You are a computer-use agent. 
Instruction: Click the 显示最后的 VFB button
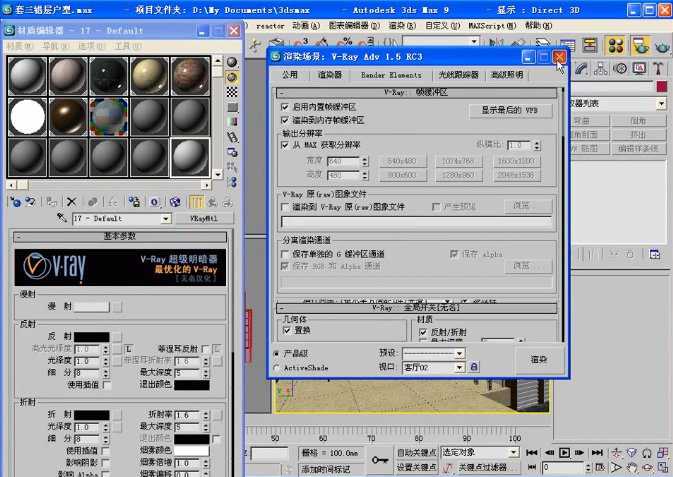pyautogui.click(x=510, y=110)
